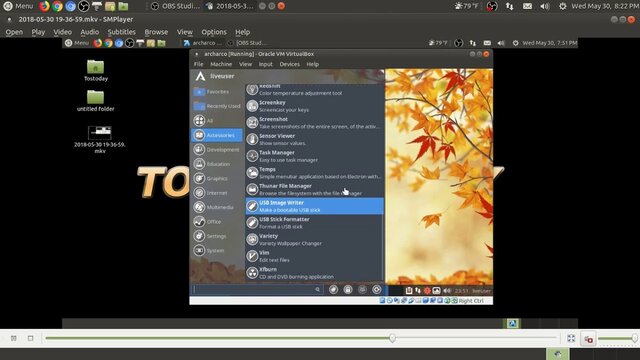Select the Recently Used category

[217, 106]
